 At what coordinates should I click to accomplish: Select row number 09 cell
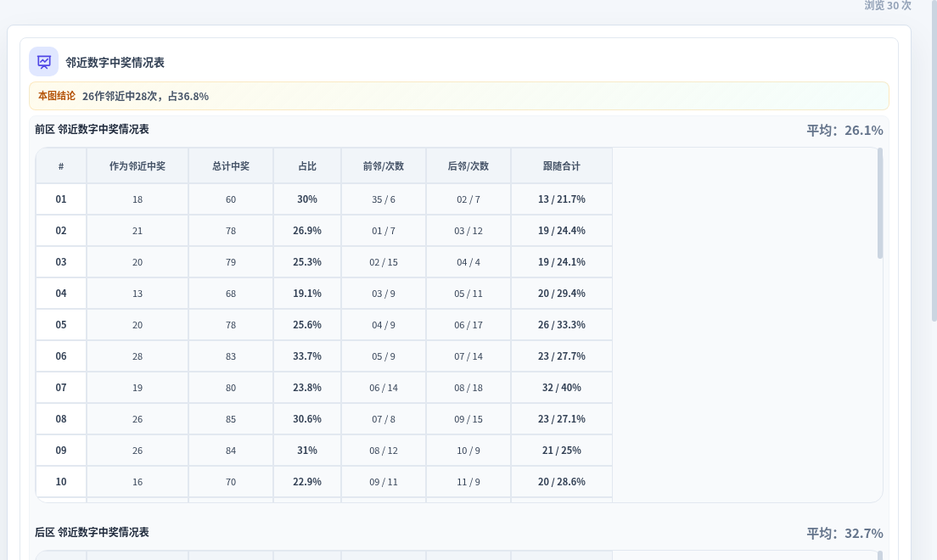61,450
